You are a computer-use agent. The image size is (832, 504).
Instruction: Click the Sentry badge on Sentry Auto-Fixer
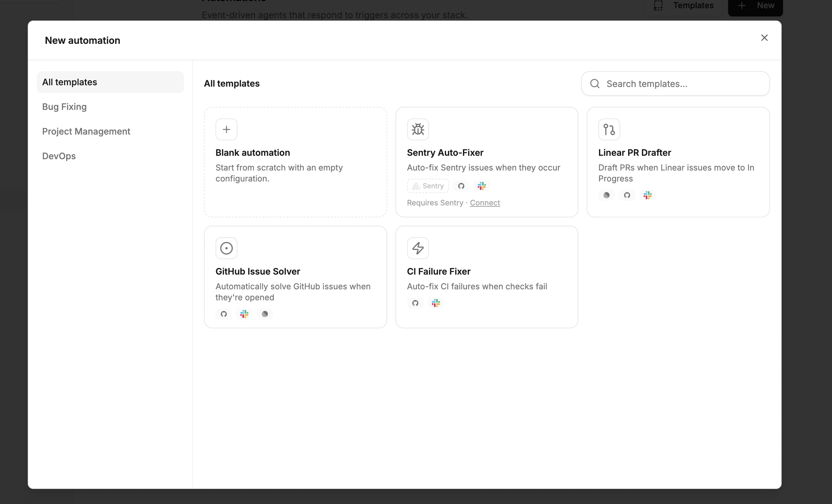tap(428, 186)
